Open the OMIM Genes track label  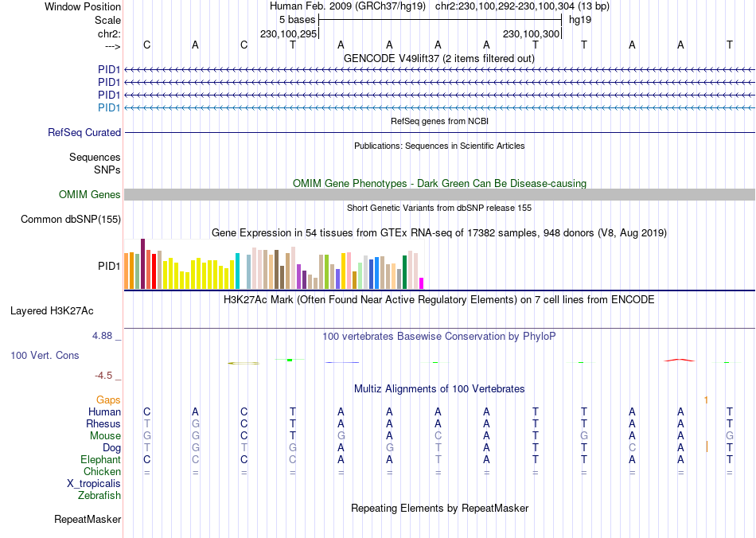tap(90, 194)
